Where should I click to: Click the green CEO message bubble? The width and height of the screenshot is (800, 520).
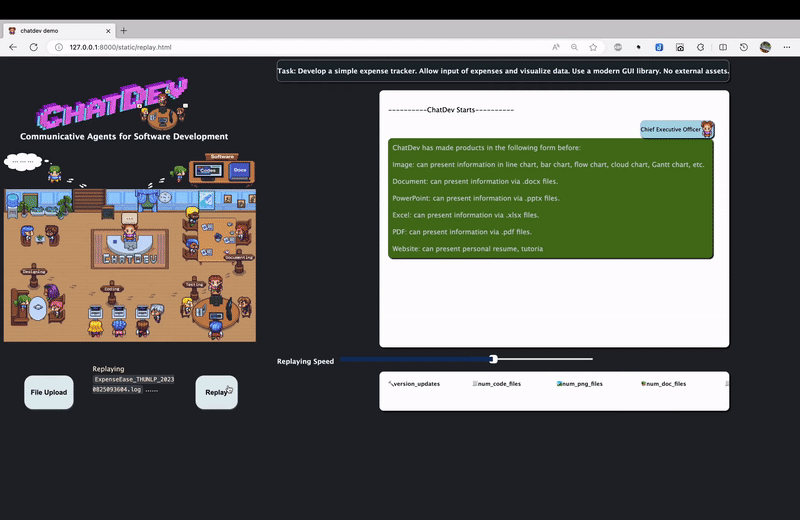coord(551,199)
